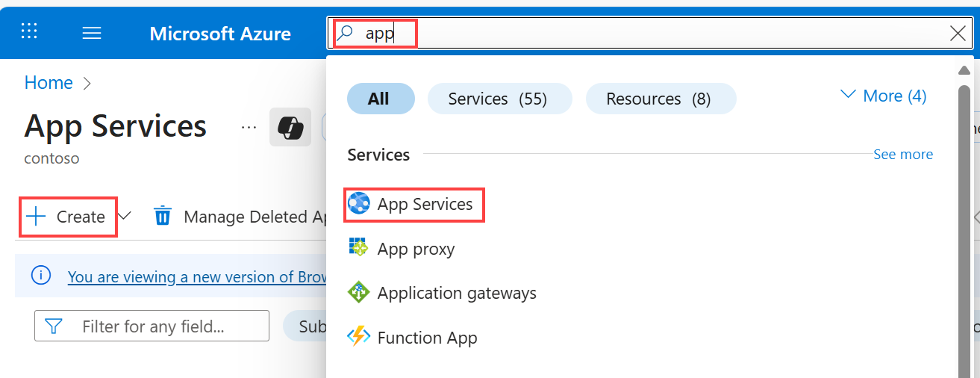The height and width of the screenshot is (378, 980).
Task: Click the Subscription filter pill
Action: coord(306,326)
